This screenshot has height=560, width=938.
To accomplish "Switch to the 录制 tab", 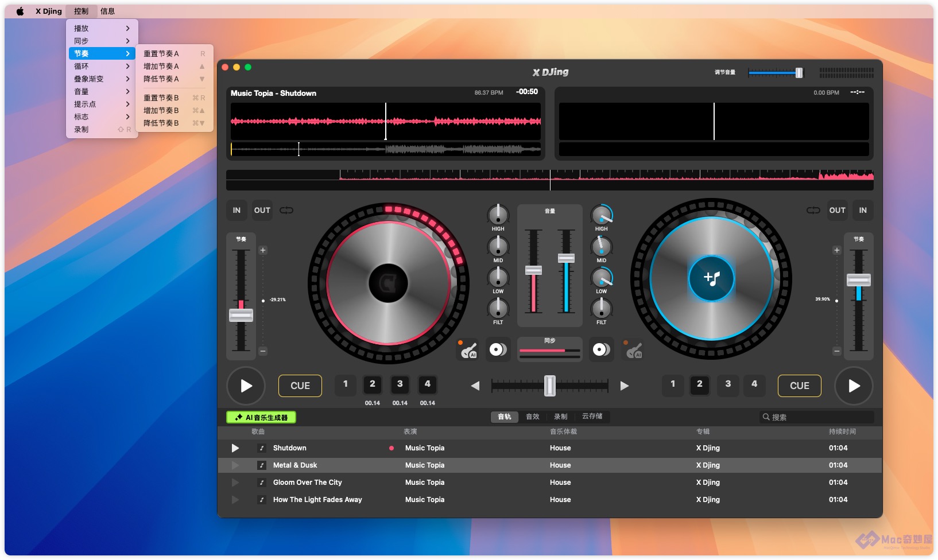I will pos(560,417).
